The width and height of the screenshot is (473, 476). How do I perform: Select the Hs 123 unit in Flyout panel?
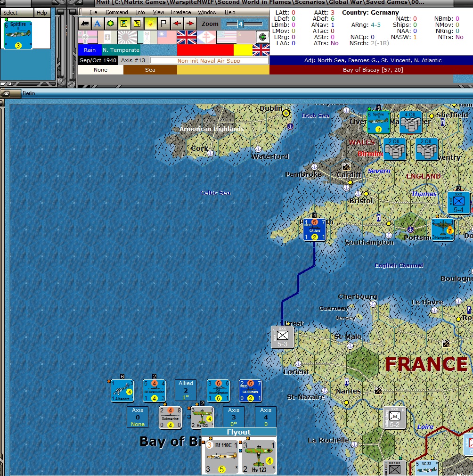pyautogui.click(x=259, y=458)
